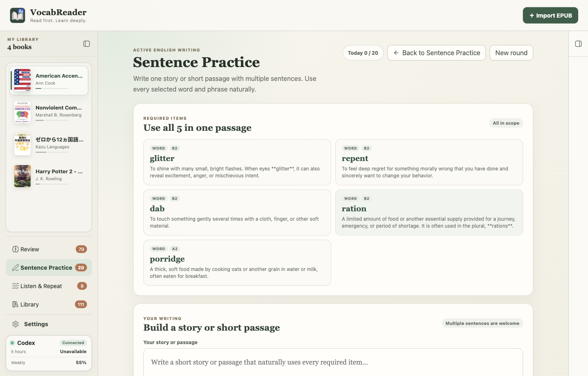Click the Codex Connected status badge
The width and height of the screenshot is (588, 376).
pos(73,343)
